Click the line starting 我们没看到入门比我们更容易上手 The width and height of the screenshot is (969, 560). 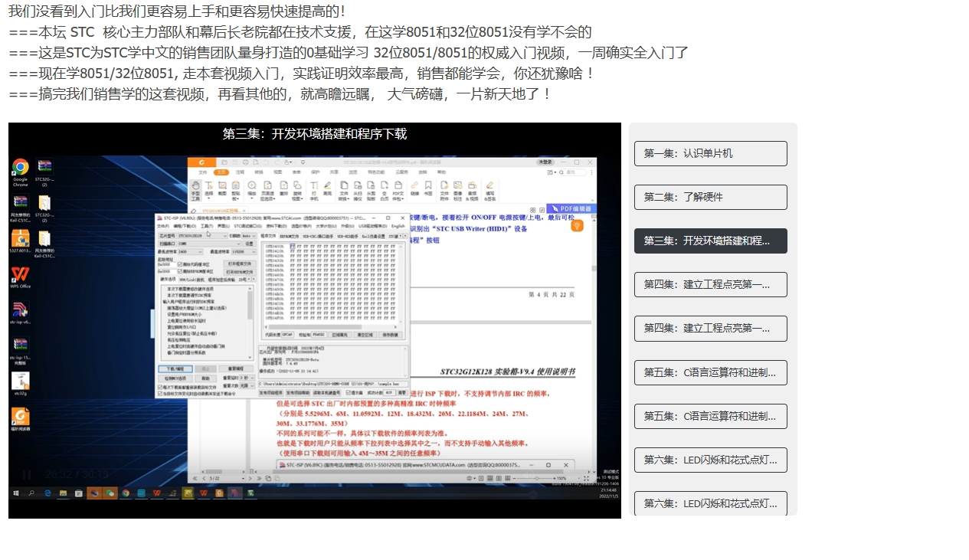pos(177,11)
